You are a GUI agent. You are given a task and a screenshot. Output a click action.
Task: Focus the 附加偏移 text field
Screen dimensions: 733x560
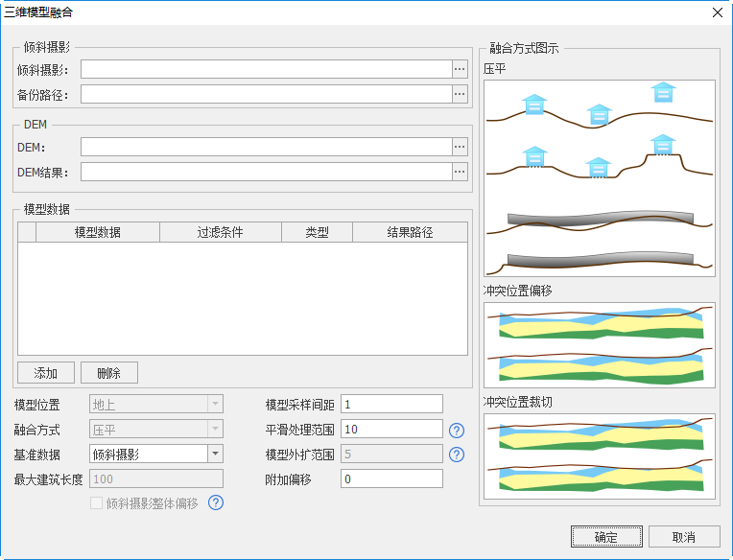(391, 478)
